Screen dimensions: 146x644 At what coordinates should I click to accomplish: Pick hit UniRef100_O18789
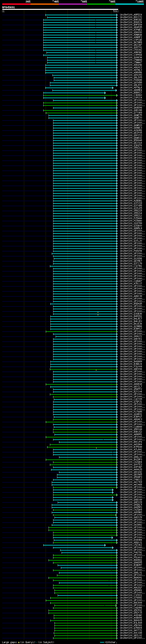[131, 223]
